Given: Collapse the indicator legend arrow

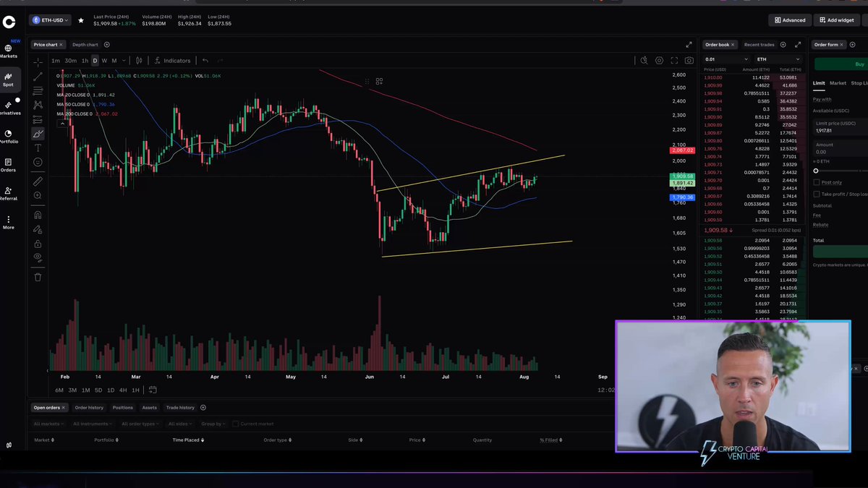Looking at the screenshot, I should point(63,124).
